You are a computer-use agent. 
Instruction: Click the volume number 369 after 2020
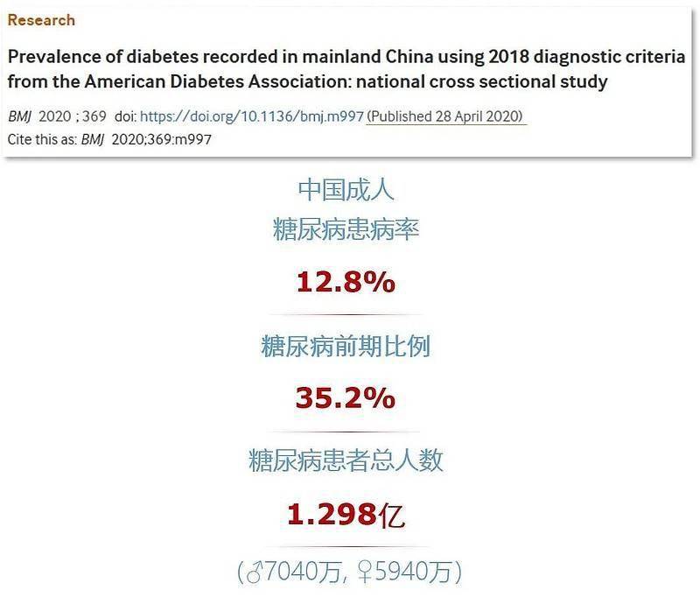coord(94,116)
